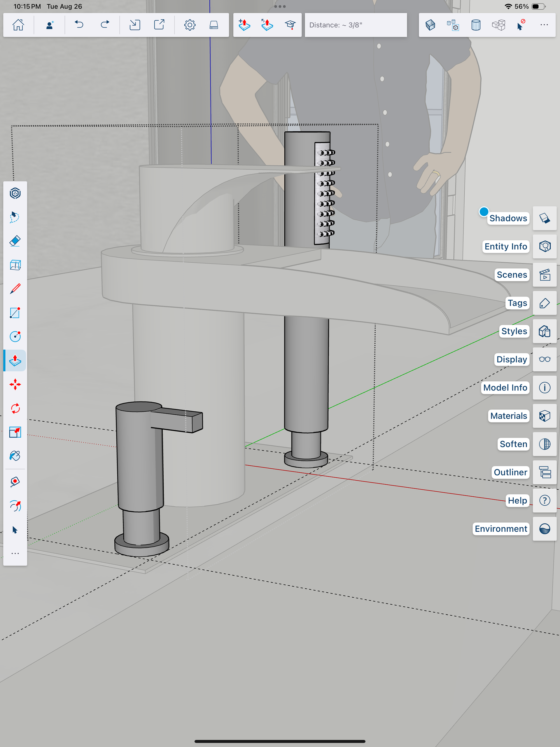Click the Entity Info label
The image size is (560, 747).
click(x=505, y=247)
